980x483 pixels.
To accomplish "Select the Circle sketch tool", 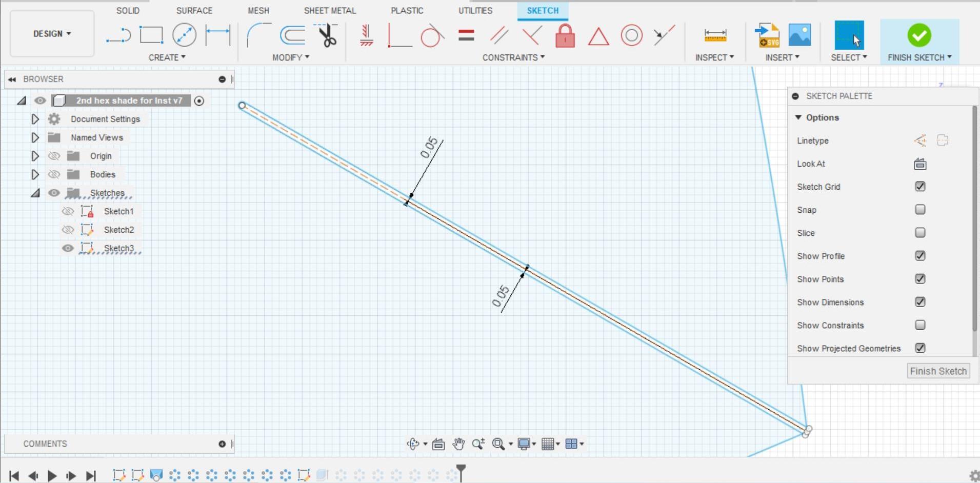I will pyautogui.click(x=184, y=35).
